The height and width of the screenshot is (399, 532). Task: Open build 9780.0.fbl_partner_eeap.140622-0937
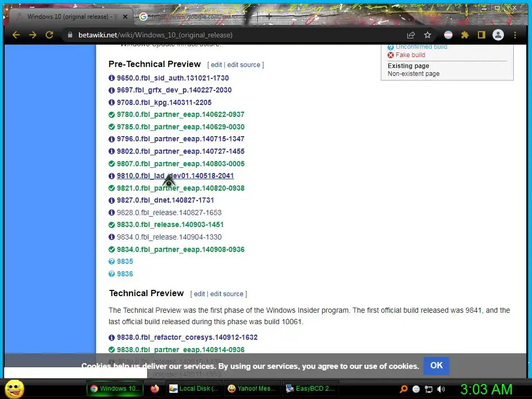(180, 114)
